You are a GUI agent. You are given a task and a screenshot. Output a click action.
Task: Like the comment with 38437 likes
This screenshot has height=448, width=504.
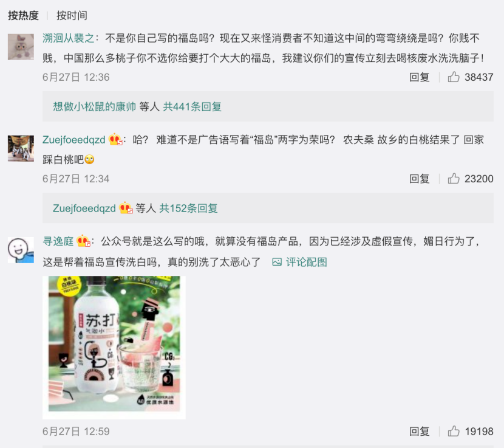(x=454, y=77)
